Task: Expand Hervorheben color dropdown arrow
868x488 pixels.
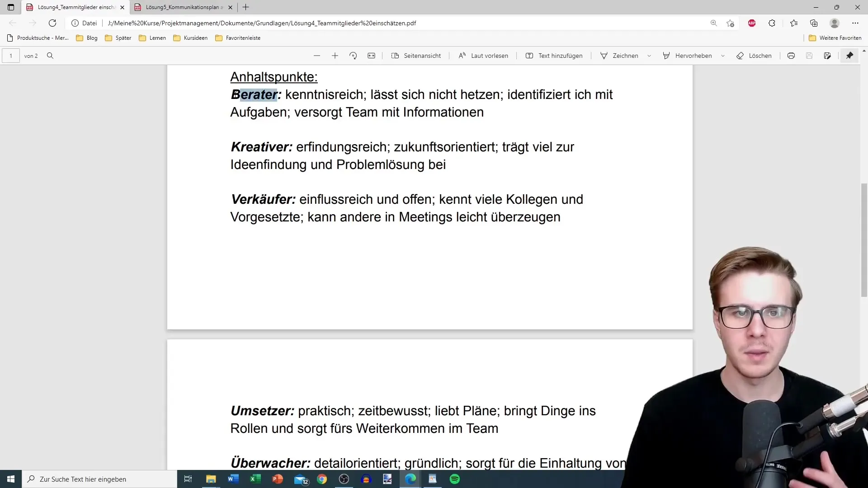Action: (x=723, y=56)
